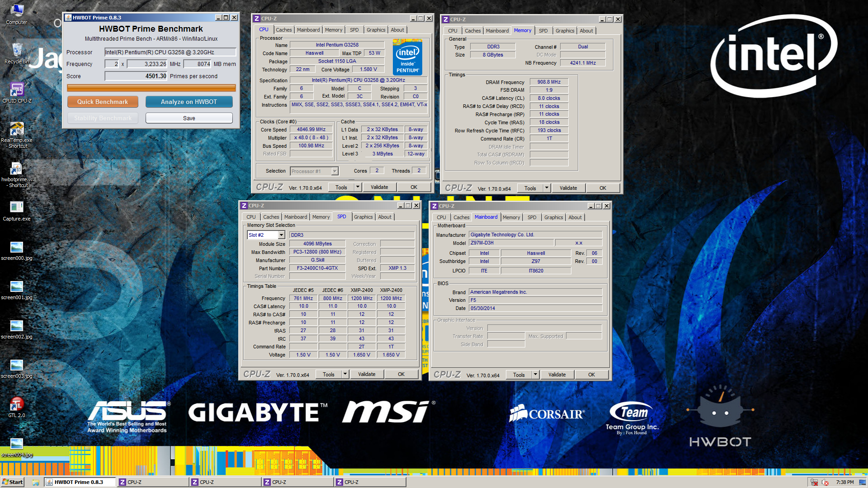Expand the Tools dropdown arrow in SPD window
868x488 pixels.
pyautogui.click(x=345, y=374)
